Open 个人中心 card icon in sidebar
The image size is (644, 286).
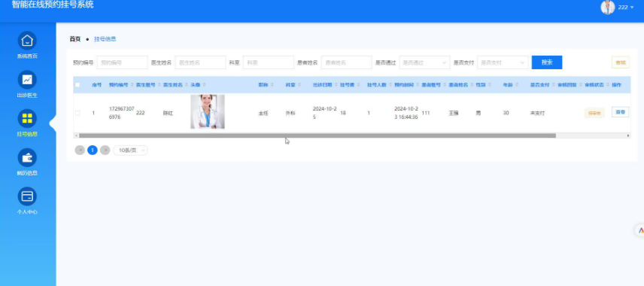(x=27, y=196)
